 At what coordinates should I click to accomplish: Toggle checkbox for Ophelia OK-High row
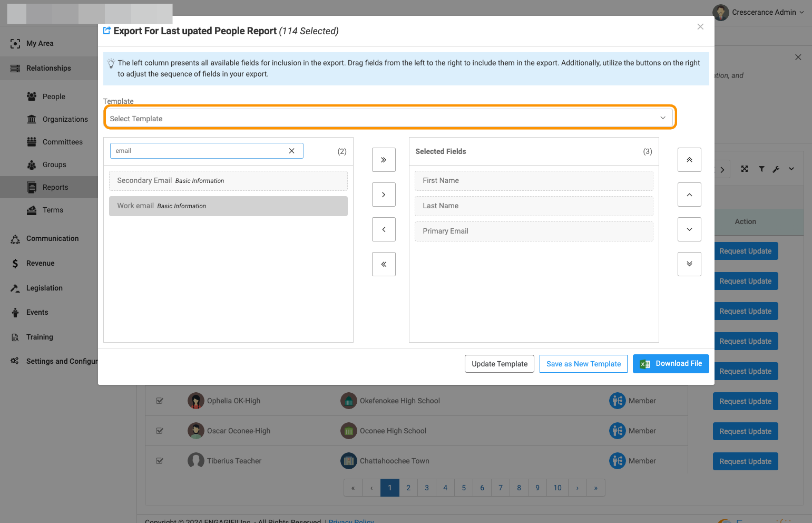160,401
